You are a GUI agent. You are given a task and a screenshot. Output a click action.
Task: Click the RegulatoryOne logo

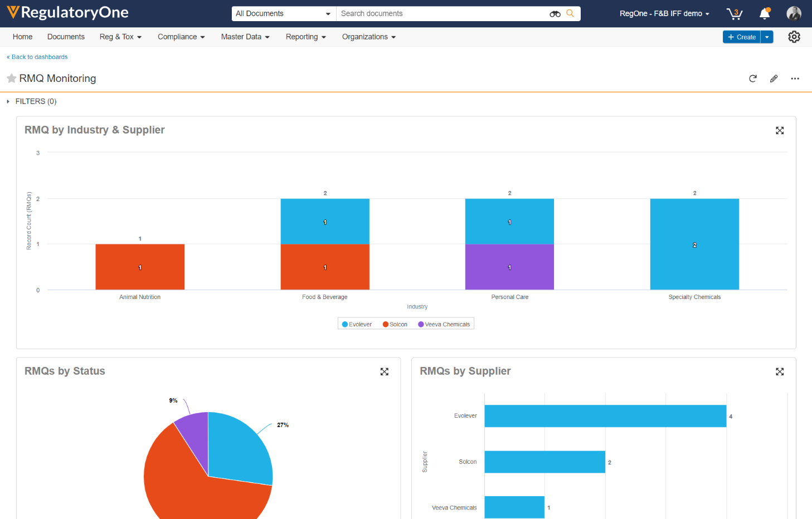pos(67,12)
